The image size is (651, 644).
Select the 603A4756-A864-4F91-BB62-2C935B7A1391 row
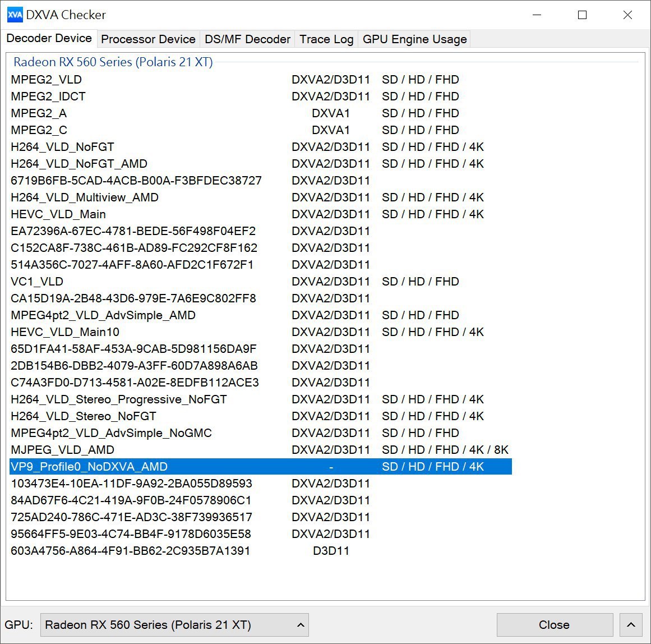coord(261,550)
